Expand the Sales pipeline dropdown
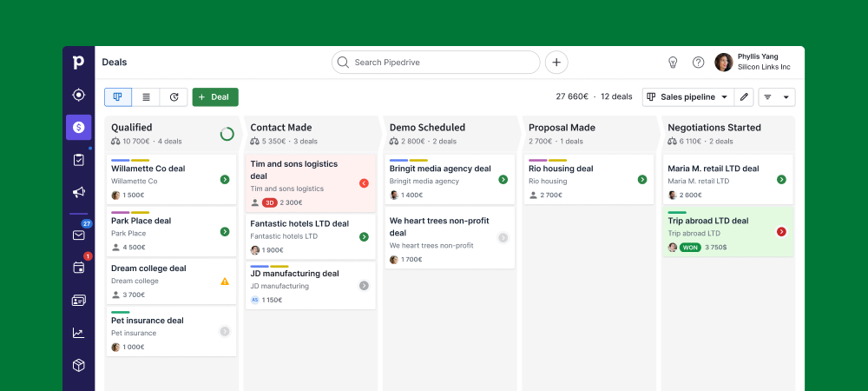Image resolution: width=868 pixels, height=391 pixels. (x=687, y=97)
